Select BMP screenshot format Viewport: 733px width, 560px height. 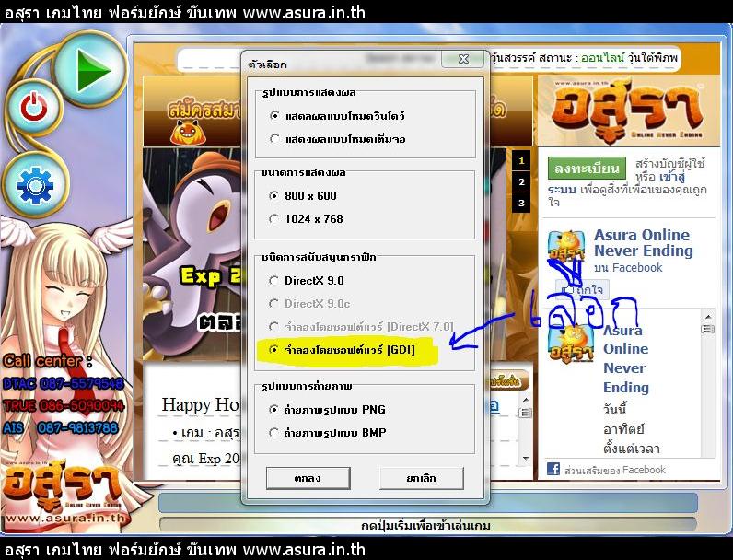pos(273,433)
